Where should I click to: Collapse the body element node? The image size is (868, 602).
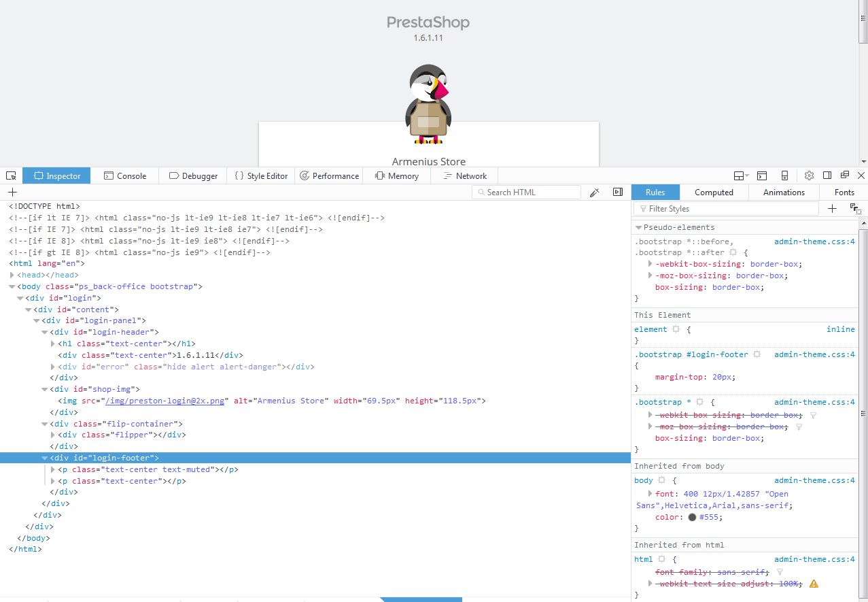tap(12, 286)
